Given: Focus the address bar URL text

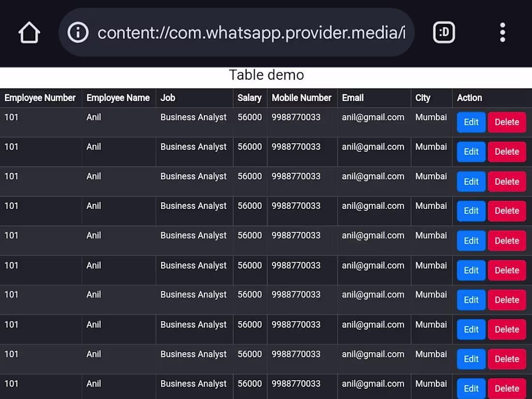Looking at the screenshot, I should [x=251, y=33].
